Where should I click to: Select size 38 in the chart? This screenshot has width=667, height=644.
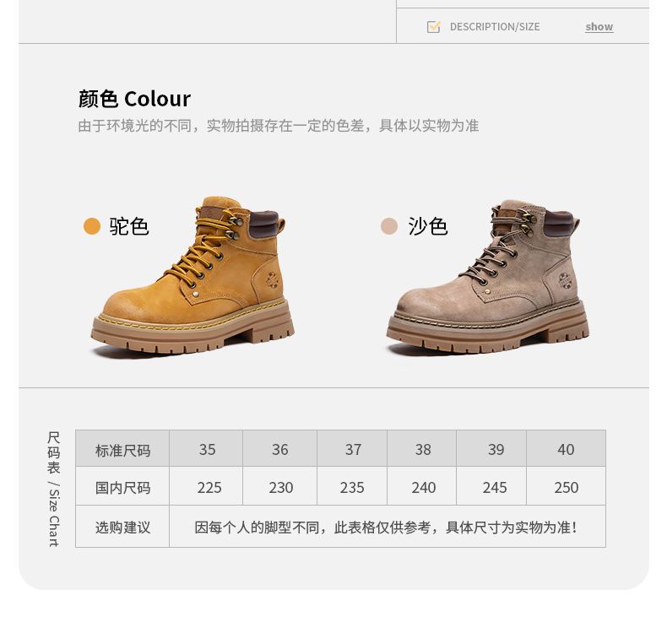(422, 449)
